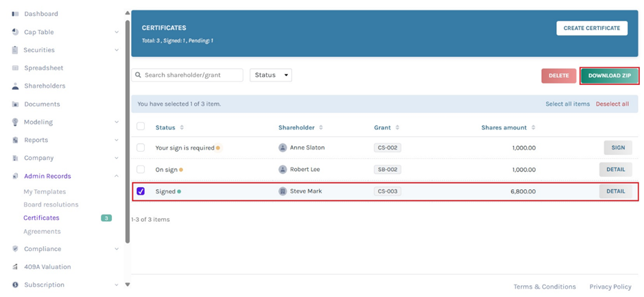Click the Shareholders menu label

tap(45, 86)
